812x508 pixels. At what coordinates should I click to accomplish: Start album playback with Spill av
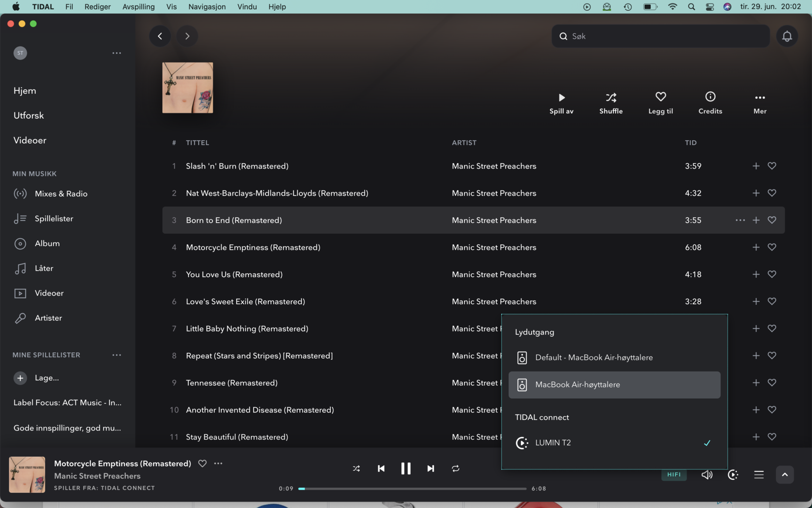[x=562, y=103]
